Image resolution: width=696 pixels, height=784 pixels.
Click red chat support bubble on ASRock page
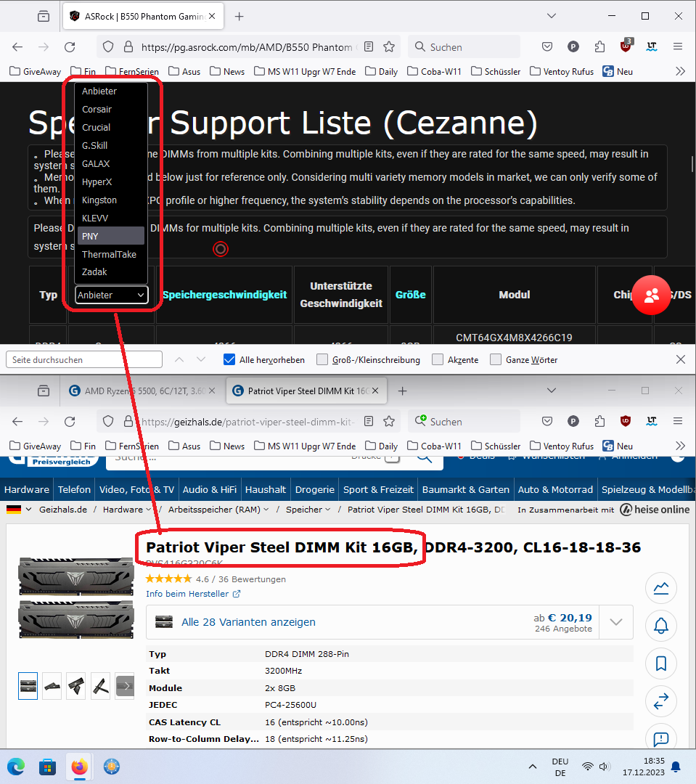(x=651, y=295)
